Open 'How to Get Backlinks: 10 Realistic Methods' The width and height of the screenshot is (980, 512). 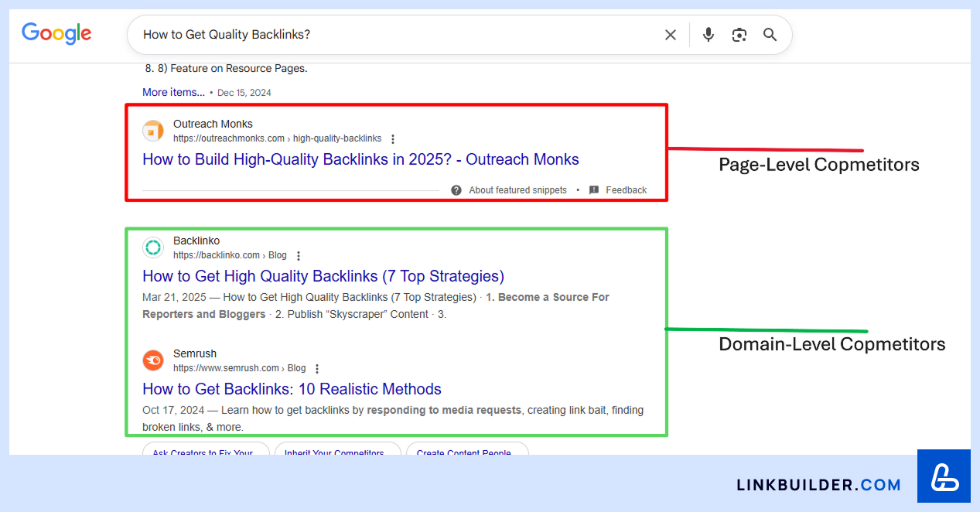(292, 389)
